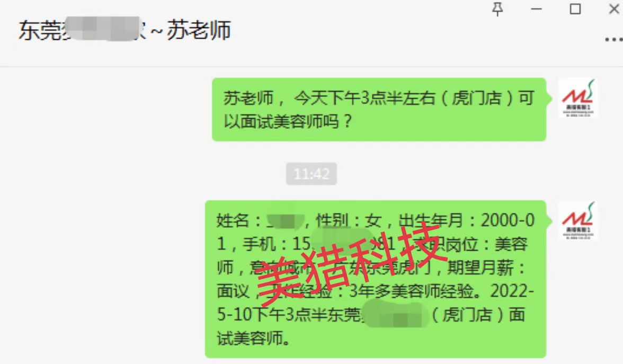Click the text 3年多美容师经验

coord(411,291)
